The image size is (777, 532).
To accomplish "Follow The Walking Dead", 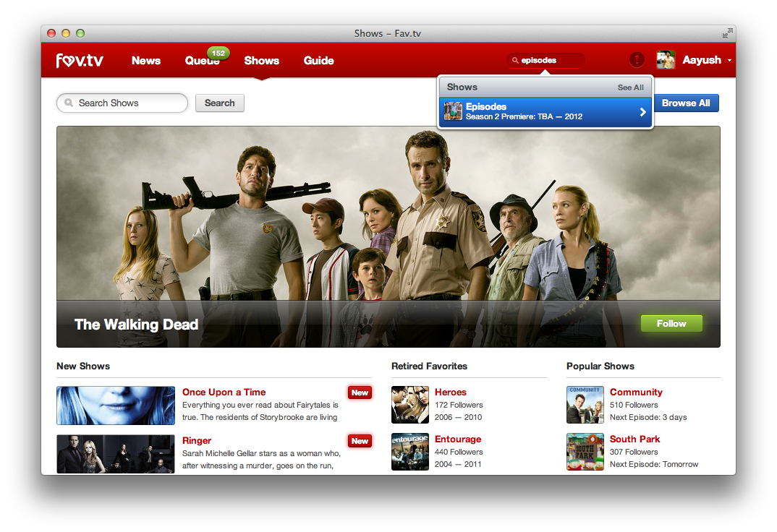I will click(x=671, y=323).
